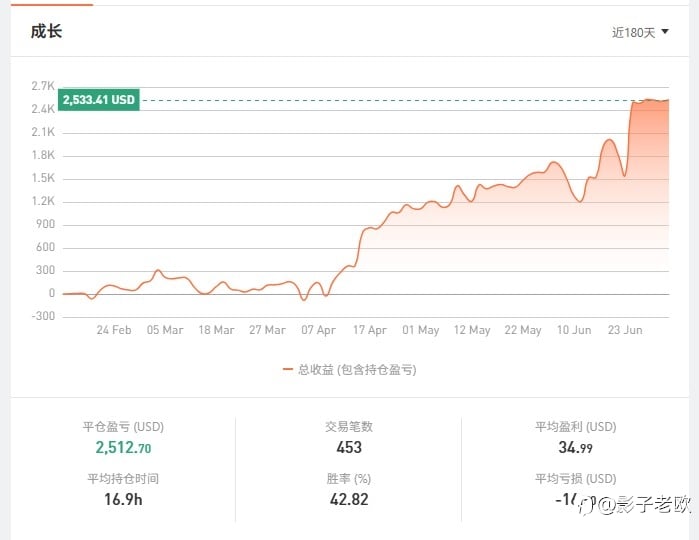Click the 10 Jun date axis label
The width and height of the screenshot is (699, 540).
click(574, 330)
